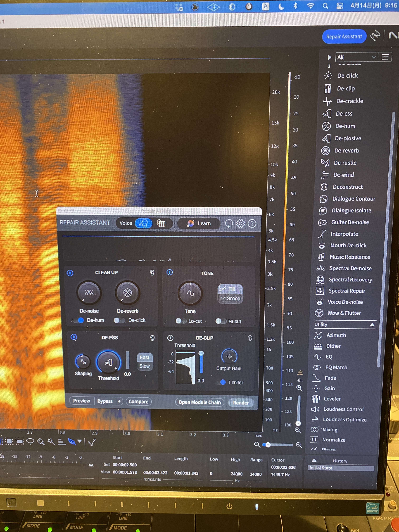Image resolution: width=399 pixels, height=532 pixels.
Task: Open the Spectral Recovery module
Action: tap(344, 279)
